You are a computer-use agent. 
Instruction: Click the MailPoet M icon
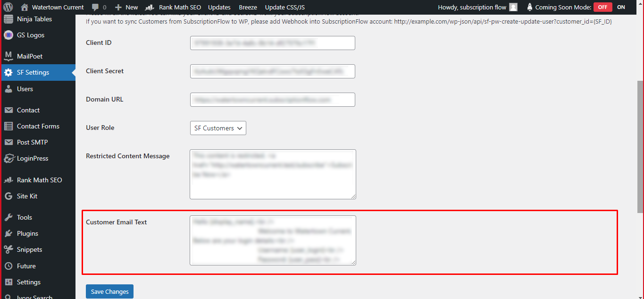[8, 56]
